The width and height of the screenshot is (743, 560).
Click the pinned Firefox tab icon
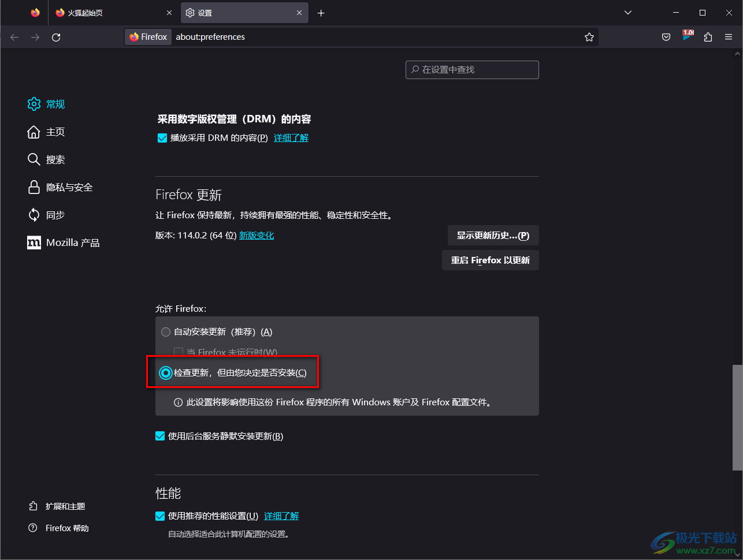[35, 13]
